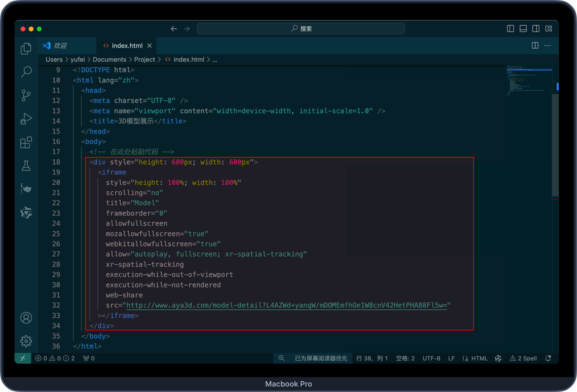Open the Explorer view in activity bar
Image resolution: width=577 pixels, height=392 pixels.
(26, 48)
